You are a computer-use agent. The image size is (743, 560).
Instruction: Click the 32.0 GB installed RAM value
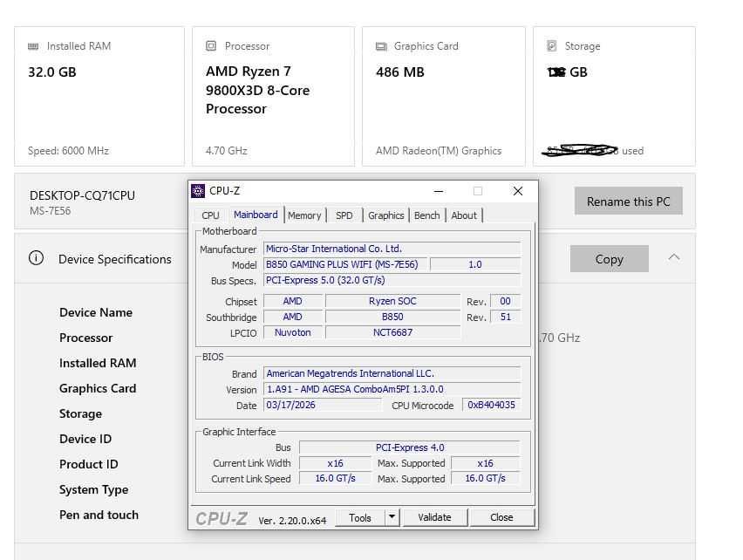click(52, 72)
